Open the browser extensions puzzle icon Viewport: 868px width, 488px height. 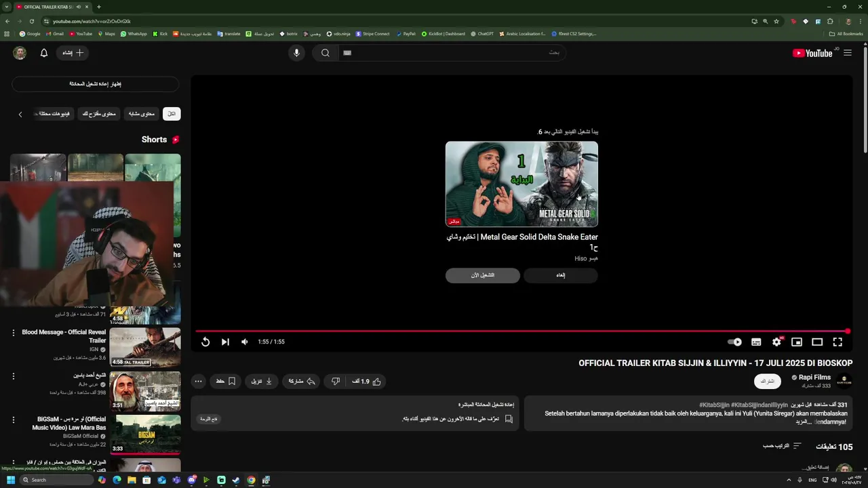point(830,21)
